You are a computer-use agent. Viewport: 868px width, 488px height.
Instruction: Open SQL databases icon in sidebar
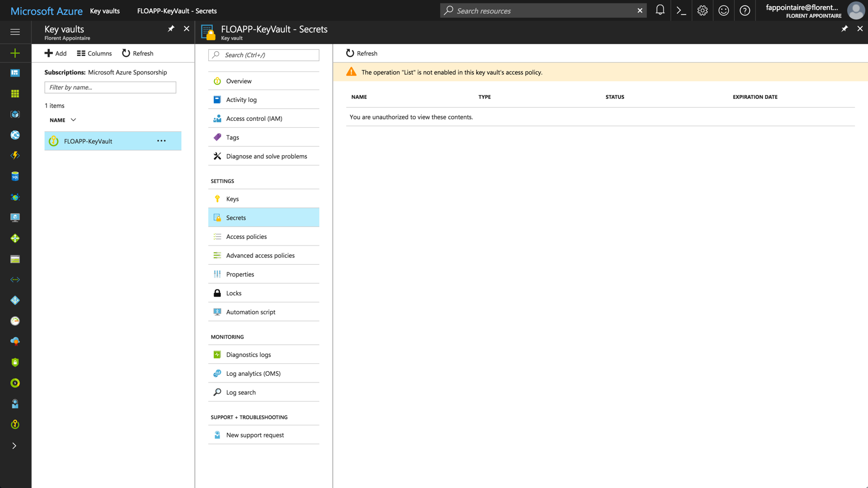click(15, 176)
